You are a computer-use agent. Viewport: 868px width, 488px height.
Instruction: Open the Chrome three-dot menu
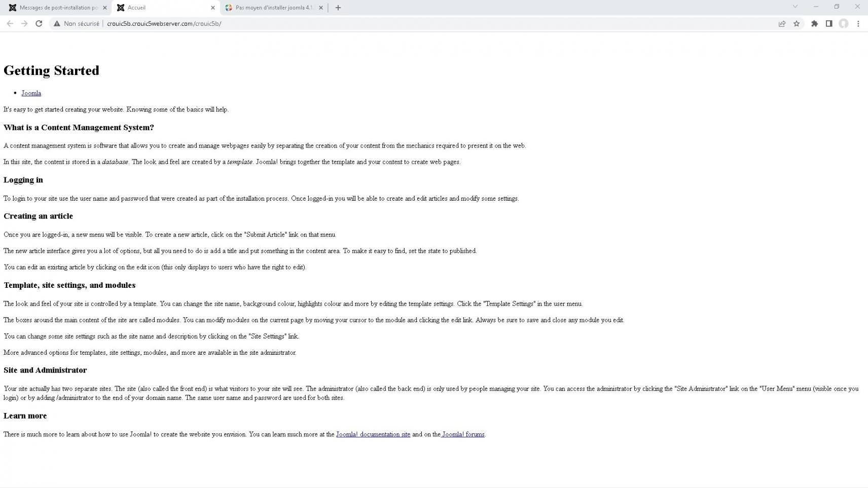(858, 23)
